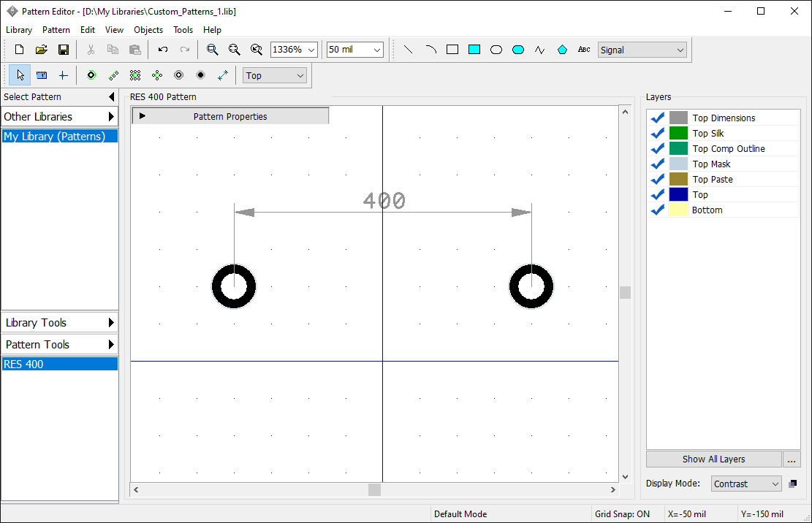
Task: Expand the Library Tools section
Action: pos(59,323)
